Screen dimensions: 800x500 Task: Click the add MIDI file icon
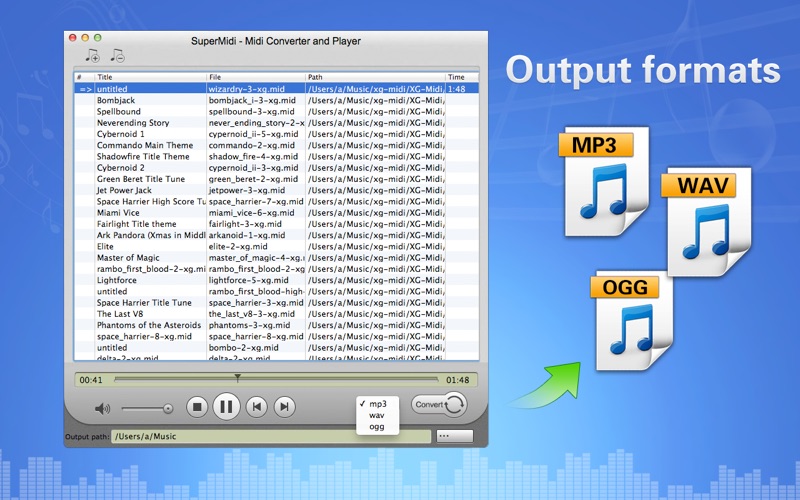(x=93, y=56)
